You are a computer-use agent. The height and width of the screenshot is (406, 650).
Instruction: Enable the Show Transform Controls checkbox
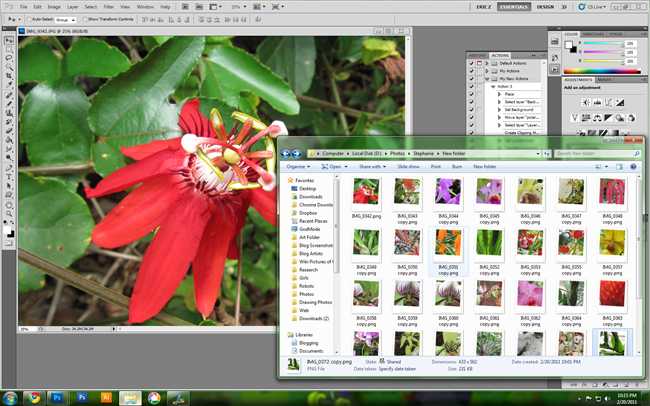click(x=85, y=19)
